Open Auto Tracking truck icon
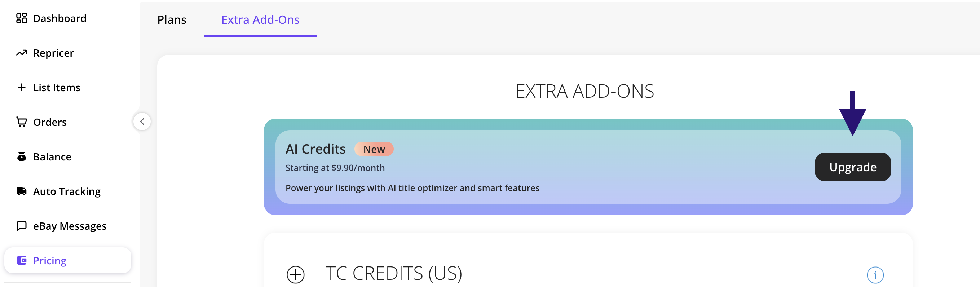Viewport: 980px width, 287px height. 21,191
